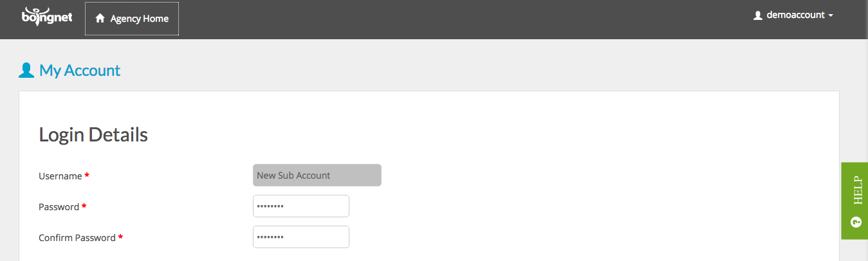Click the question mark icon on HELP tab

click(856, 222)
